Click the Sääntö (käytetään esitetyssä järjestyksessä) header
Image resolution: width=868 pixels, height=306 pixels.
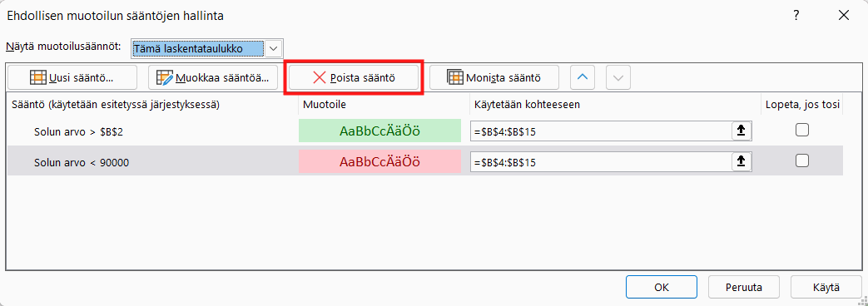pyautogui.click(x=115, y=105)
